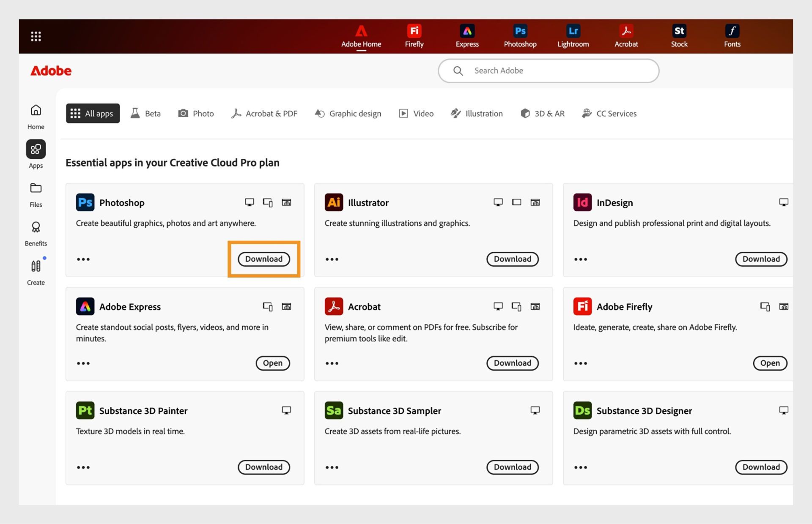This screenshot has width=812, height=524.
Task: Click the InDesign Id app icon
Action: (x=582, y=202)
